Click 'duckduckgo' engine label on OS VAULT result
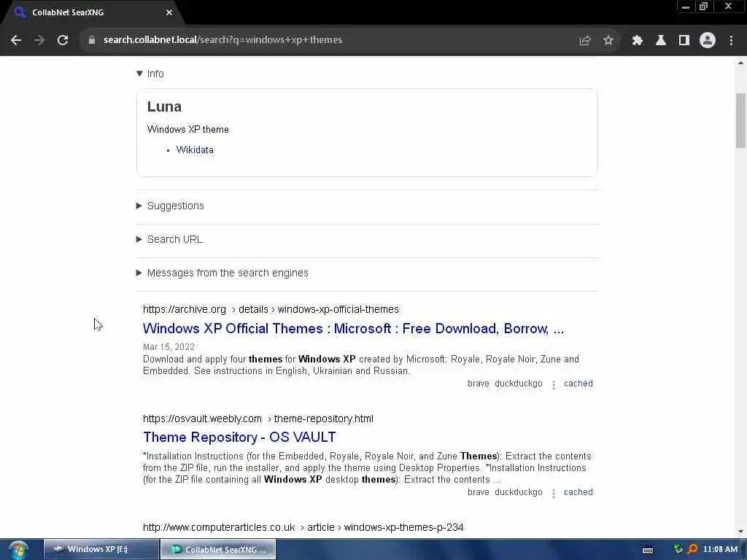747x560 pixels. (x=519, y=492)
